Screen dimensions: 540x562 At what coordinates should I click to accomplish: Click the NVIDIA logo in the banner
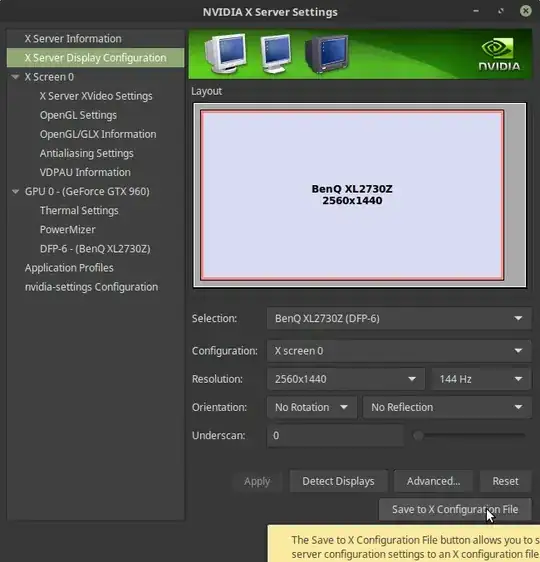coord(499,55)
